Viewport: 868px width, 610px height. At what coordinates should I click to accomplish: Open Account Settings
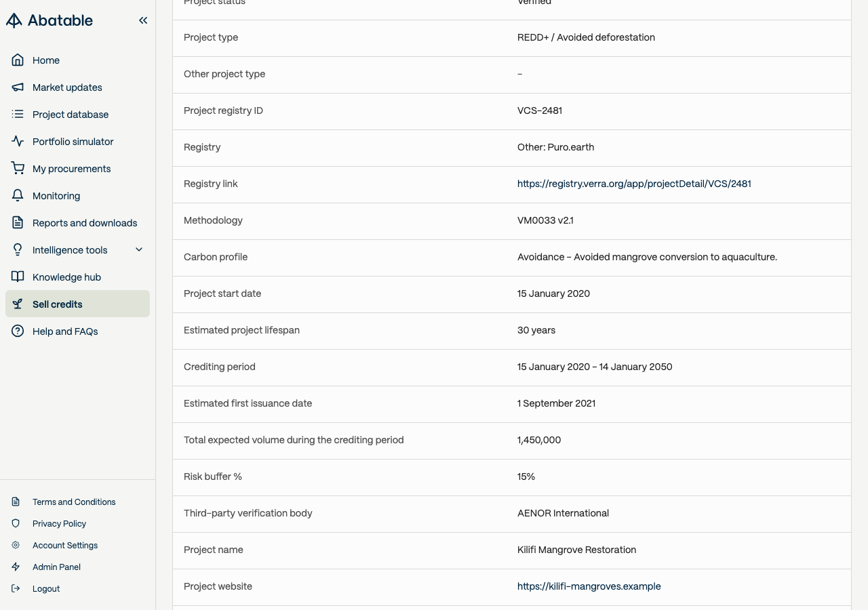click(65, 546)
